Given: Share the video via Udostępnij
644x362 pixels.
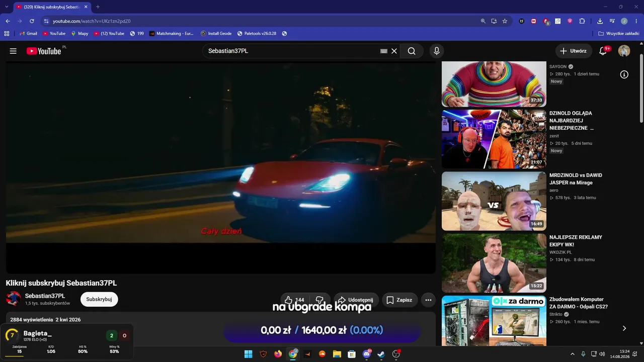Looking at the screenshot, I should click(356, 300).
